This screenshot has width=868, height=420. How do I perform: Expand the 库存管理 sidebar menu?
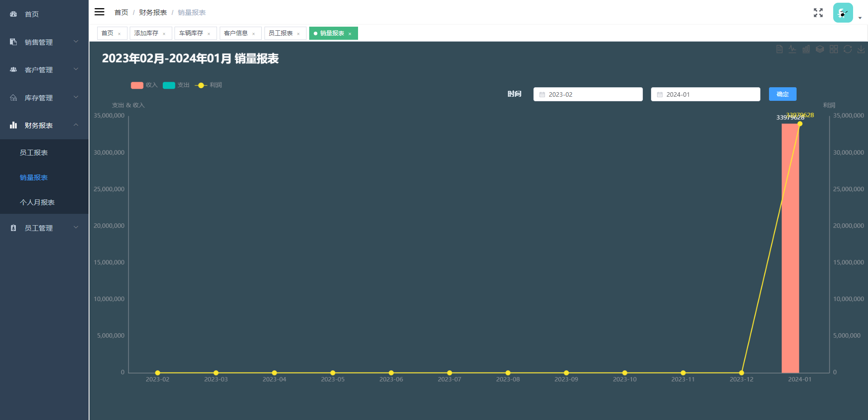[x=44, y=98]
